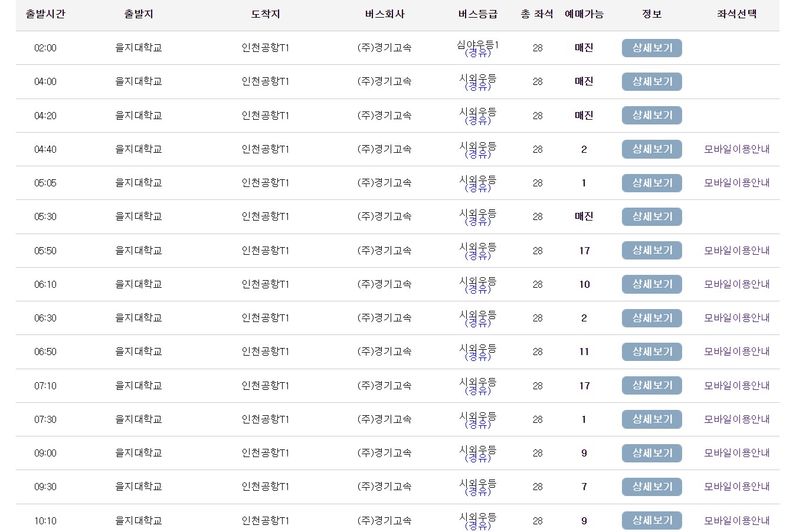This screenshot has height=532, width=796.
Task: Click the 예매가능 column header
Action: click(584, 14)
